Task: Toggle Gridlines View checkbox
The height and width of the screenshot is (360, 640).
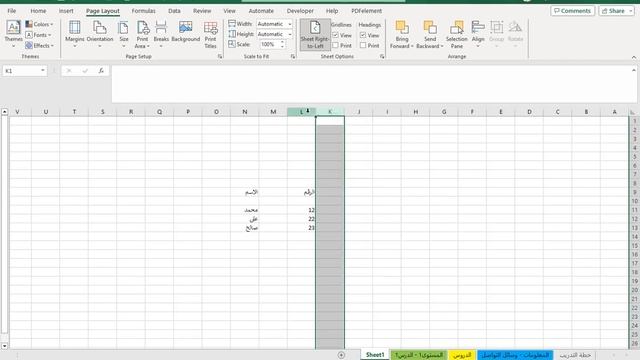Action: 336,36
